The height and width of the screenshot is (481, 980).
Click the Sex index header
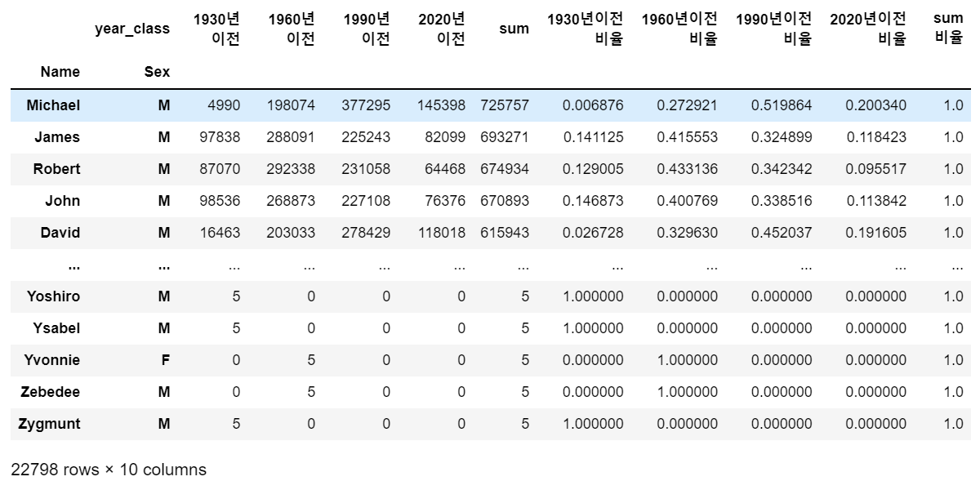click(157, 72)
